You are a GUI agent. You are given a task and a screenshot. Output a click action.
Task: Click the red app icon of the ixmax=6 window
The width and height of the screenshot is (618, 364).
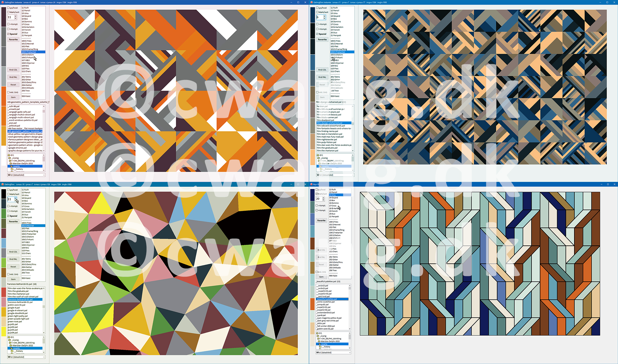pos(2,2)
